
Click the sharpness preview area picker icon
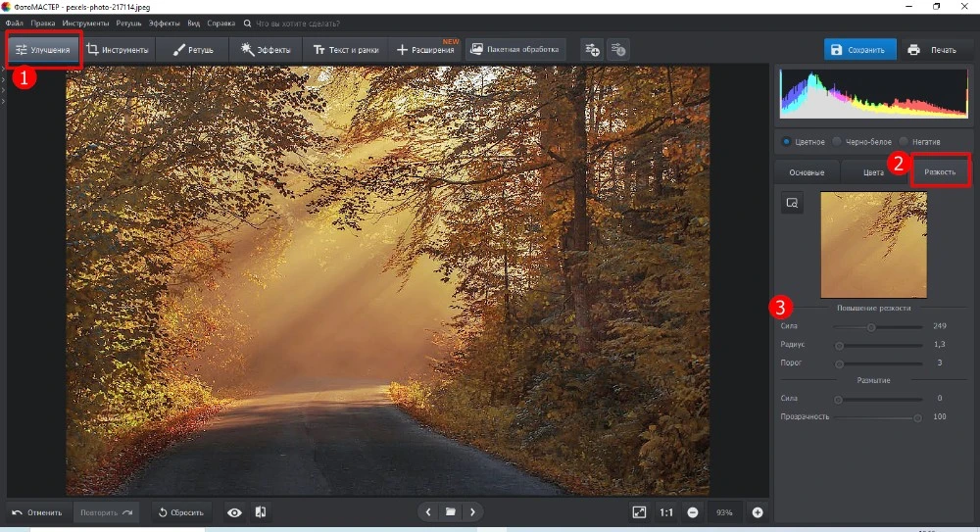(x=792, y=203)
